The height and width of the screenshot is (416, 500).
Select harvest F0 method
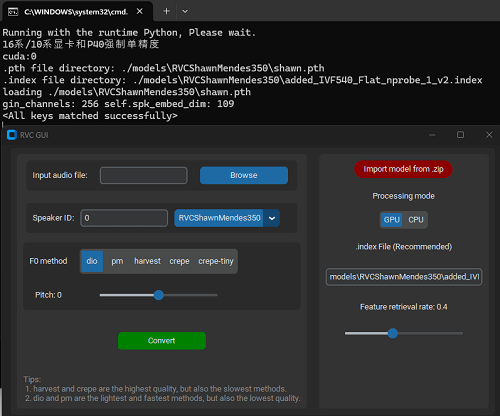pyautogui.click(x=147, y=261)
